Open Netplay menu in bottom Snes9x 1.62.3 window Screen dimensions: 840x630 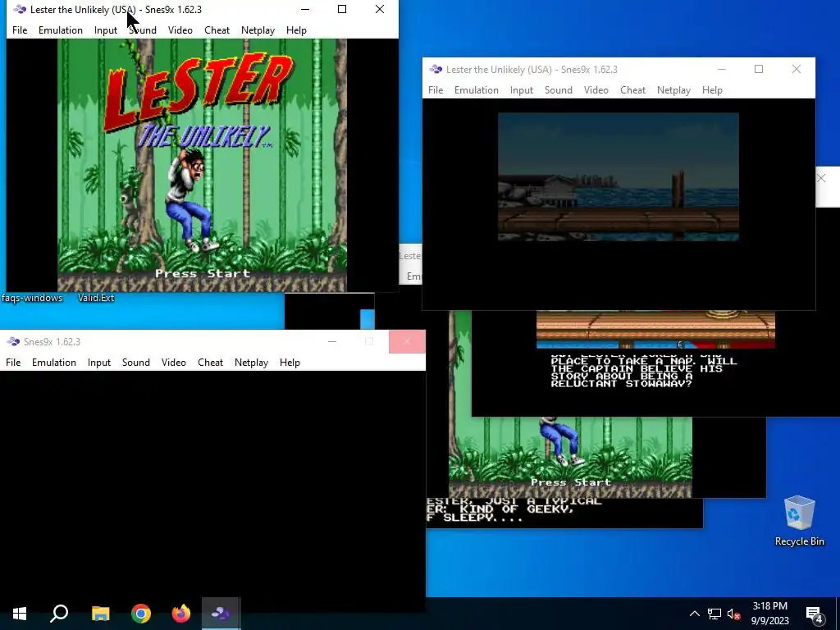click(x=251, y=362)
